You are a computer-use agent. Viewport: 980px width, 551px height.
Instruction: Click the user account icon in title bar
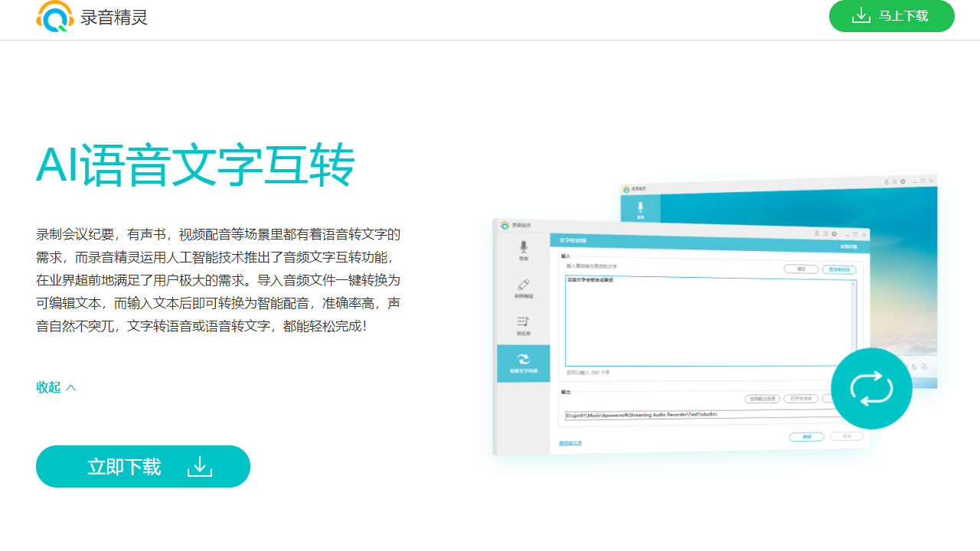(815, 233)
